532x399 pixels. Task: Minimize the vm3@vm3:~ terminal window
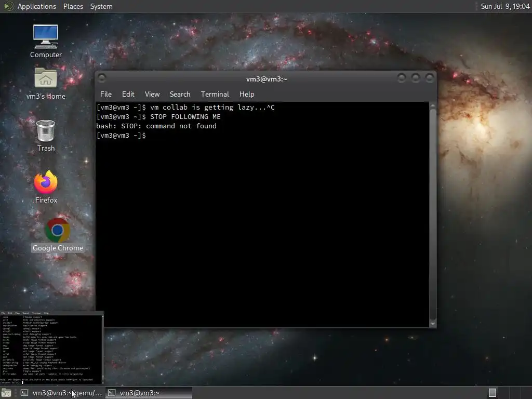point(402,78)
